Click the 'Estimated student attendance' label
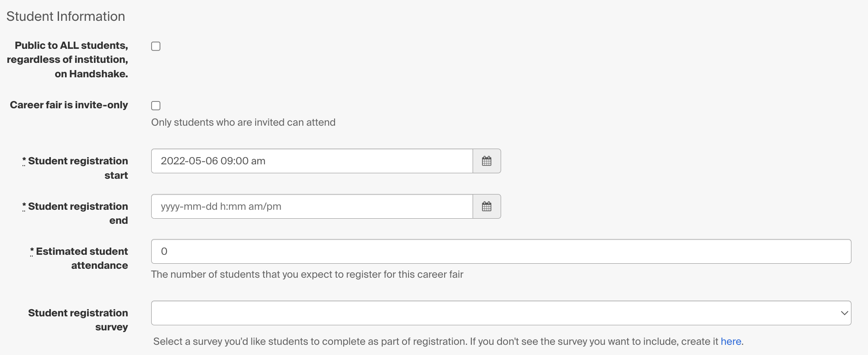868x355 pixels. [80, 258]
